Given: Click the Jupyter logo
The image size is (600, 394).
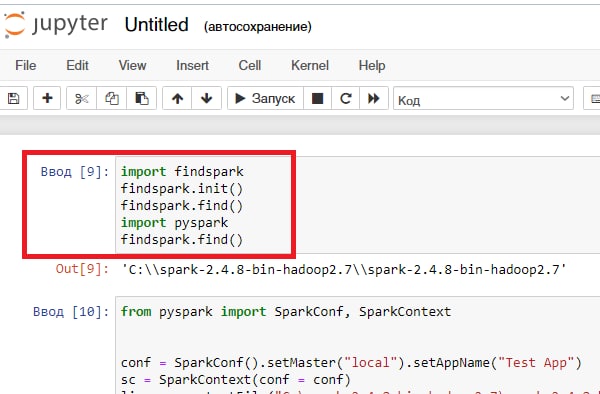Looking at the screenshot, I should pyautogui.click(x=55, y=24).
